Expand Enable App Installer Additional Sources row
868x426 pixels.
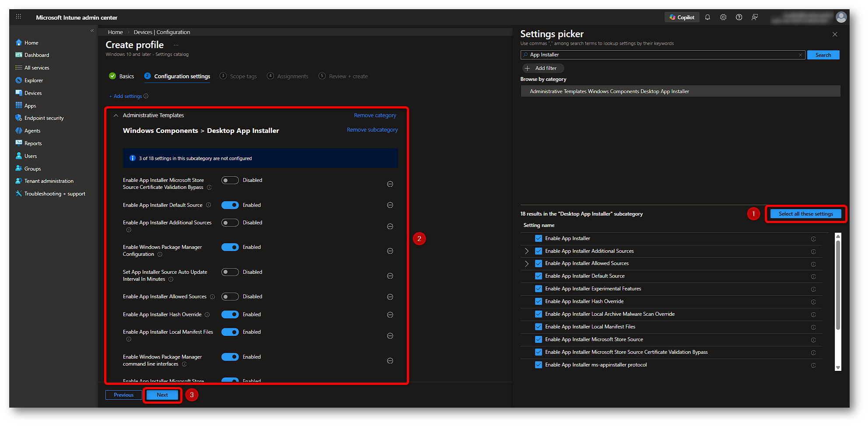(527, 251)
